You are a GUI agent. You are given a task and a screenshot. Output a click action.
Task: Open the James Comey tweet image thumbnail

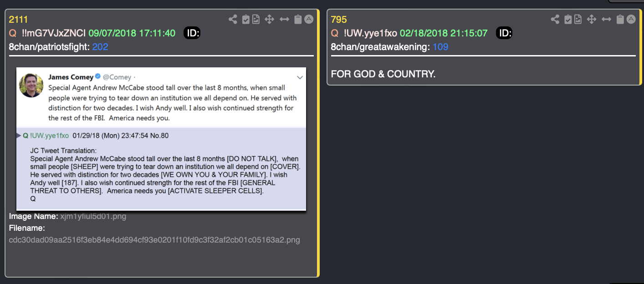point(161,139)
